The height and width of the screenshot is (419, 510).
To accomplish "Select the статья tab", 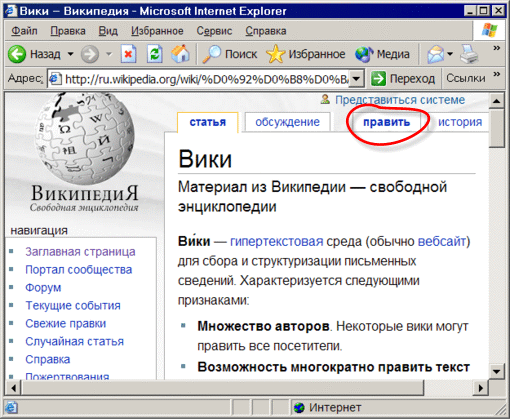I will (x=208, y=122).
